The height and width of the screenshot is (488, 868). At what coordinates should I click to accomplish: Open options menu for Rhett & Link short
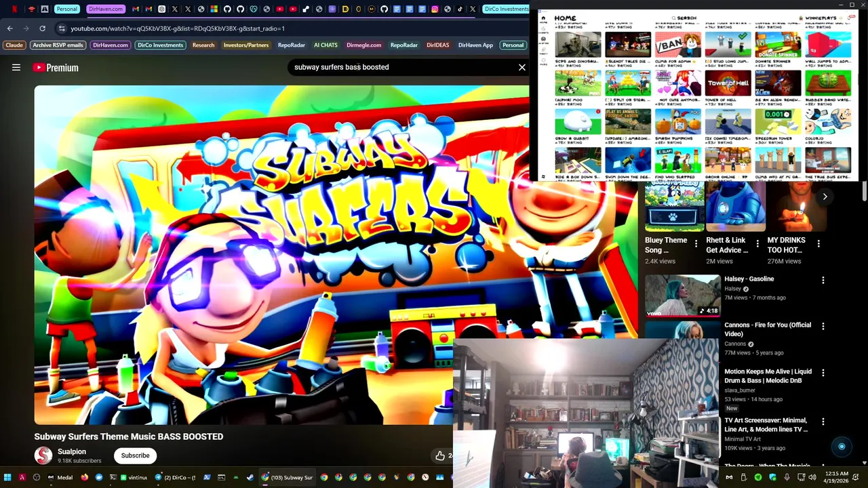757,243
